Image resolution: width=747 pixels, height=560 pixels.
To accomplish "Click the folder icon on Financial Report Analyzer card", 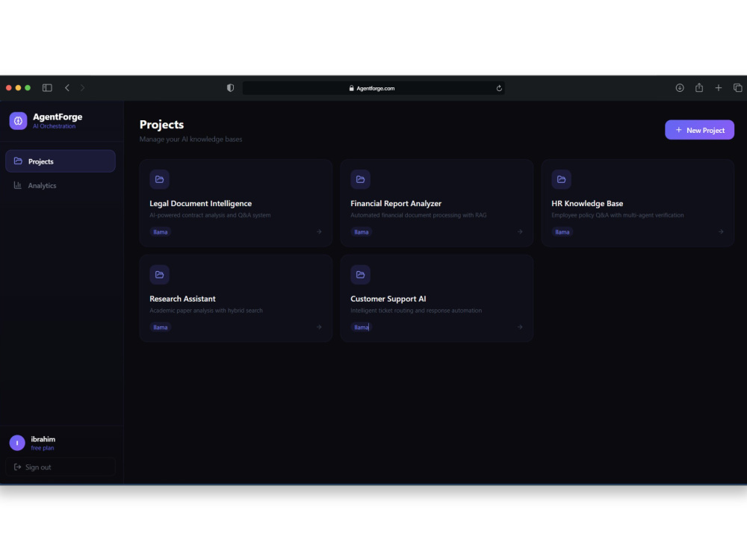I will [x=361, y=179].
